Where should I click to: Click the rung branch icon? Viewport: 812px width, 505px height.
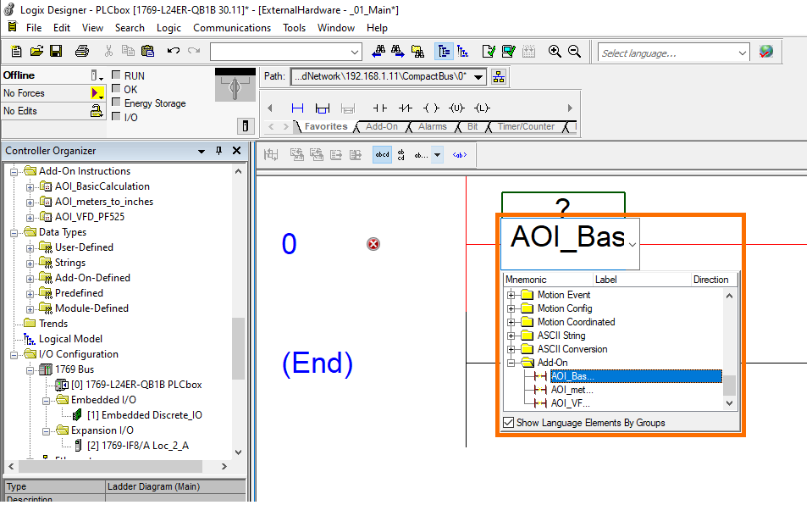pyautogui.click(x=323, y=108)
